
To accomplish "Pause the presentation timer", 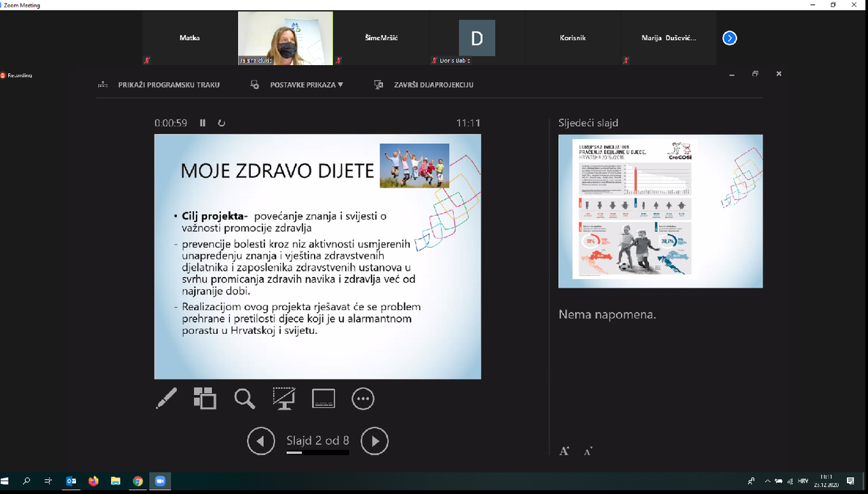I will 202,123.
